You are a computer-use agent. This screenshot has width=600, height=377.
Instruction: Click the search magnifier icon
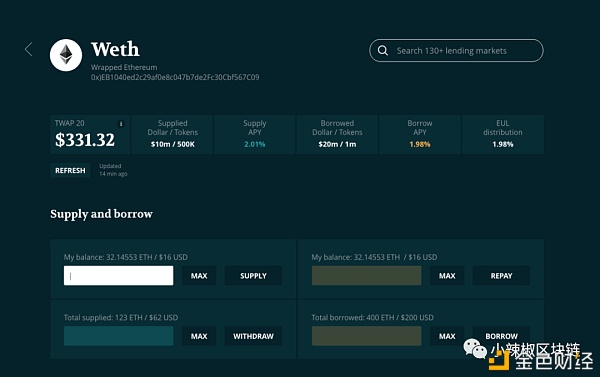click(x=383, y=51)
